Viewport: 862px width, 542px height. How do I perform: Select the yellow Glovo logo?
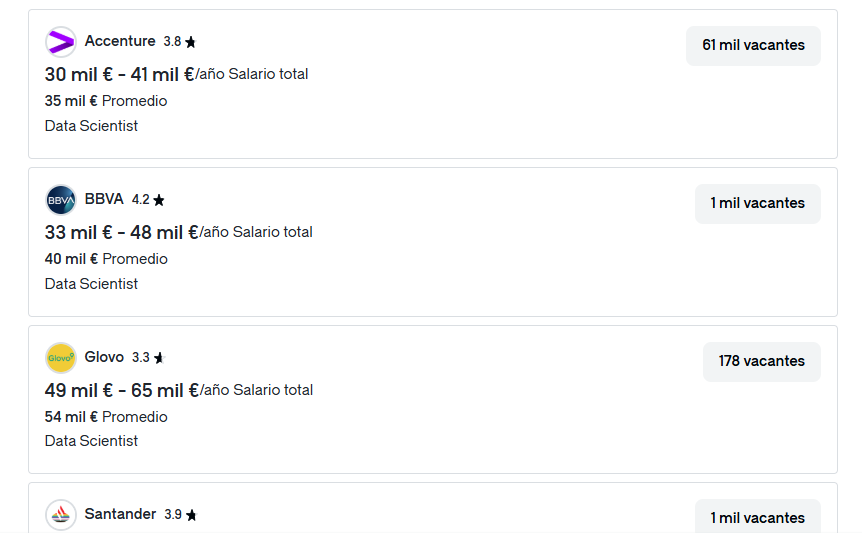[x=60, y=358]
